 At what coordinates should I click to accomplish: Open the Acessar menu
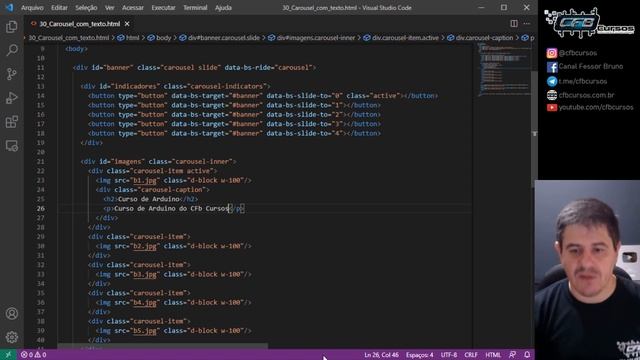pos(133,8)
